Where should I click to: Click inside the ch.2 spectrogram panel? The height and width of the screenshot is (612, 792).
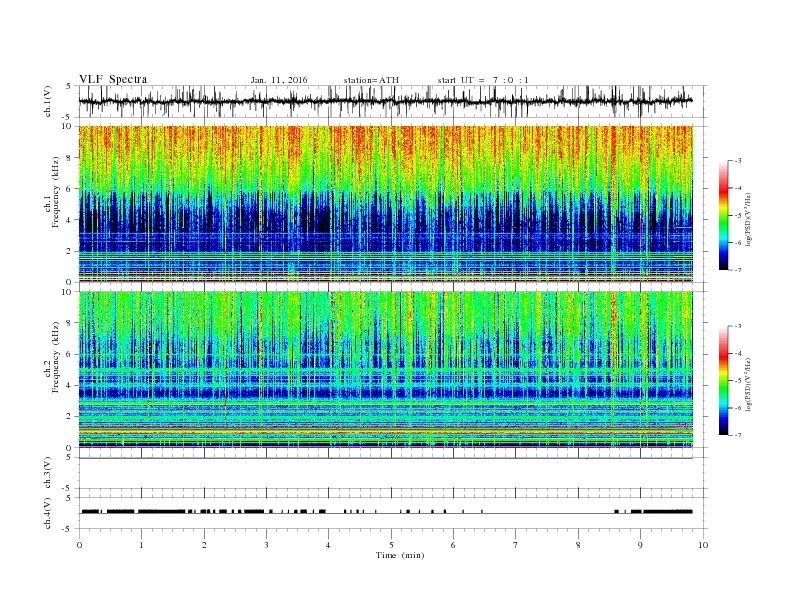(x=385, y=369)
